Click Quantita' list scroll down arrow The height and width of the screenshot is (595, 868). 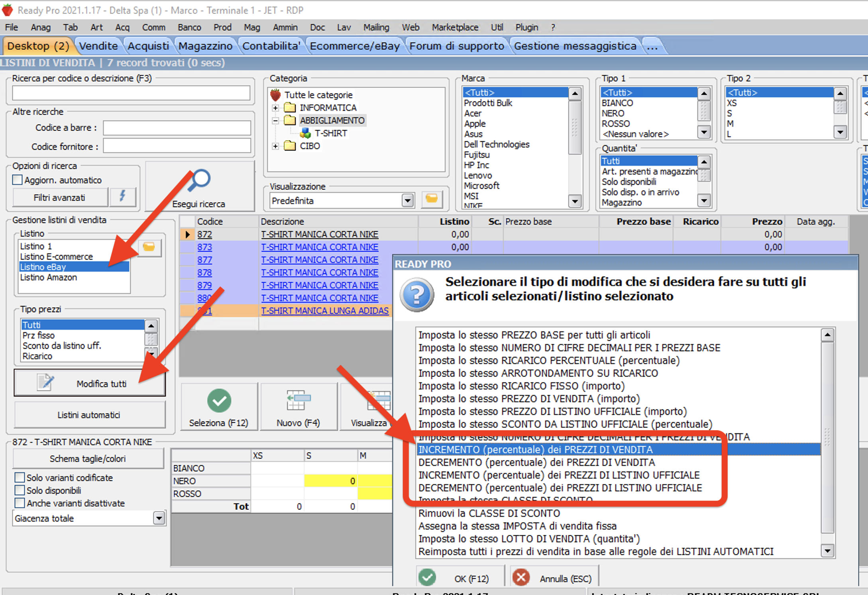tap(704, 200)
